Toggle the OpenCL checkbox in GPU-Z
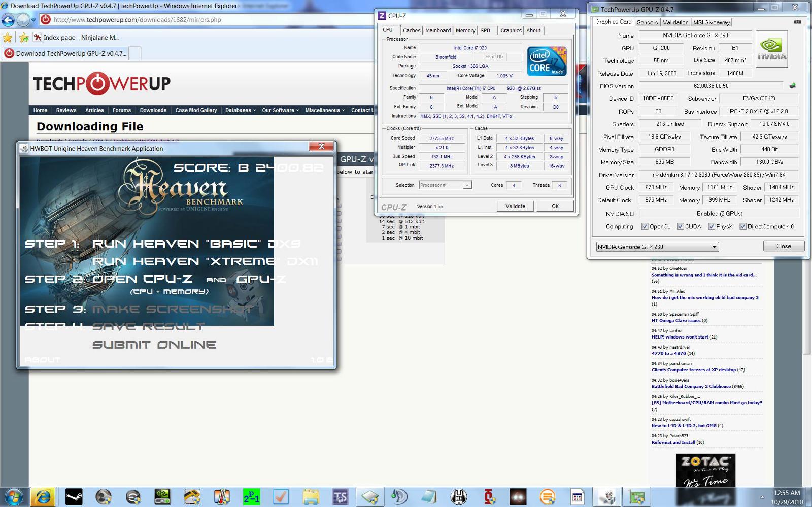Screen dimensions: 812x507 (645, 226)
